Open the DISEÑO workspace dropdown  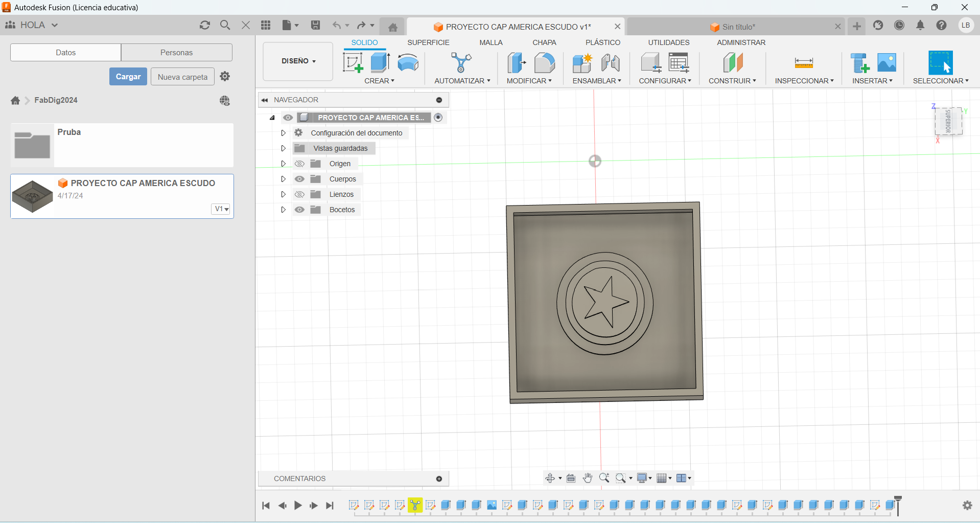pos(298,61)
